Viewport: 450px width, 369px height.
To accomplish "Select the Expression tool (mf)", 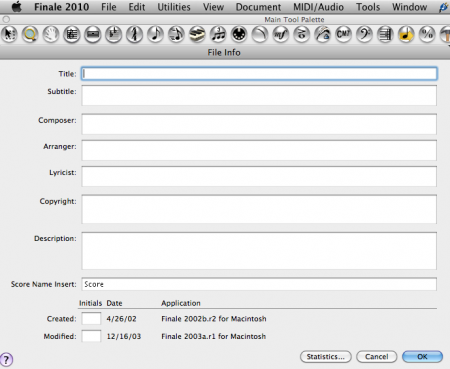I will click(x=281, y=34).
